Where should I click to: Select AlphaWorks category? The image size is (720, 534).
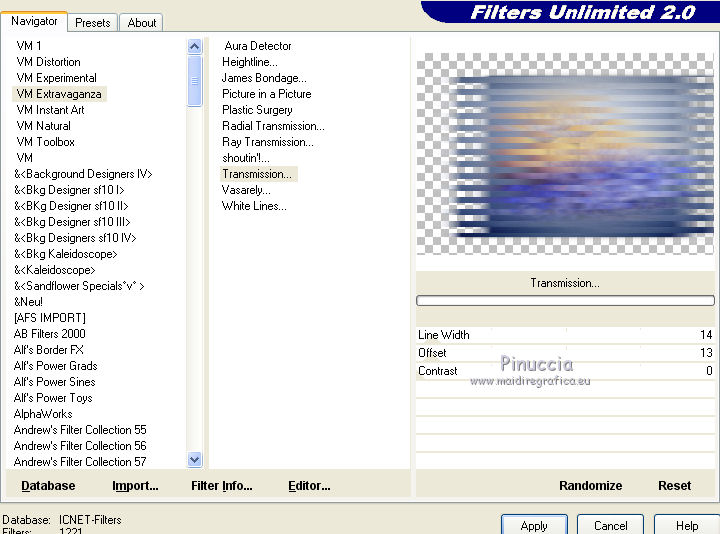pyautogui.click(x=43, y=414)
